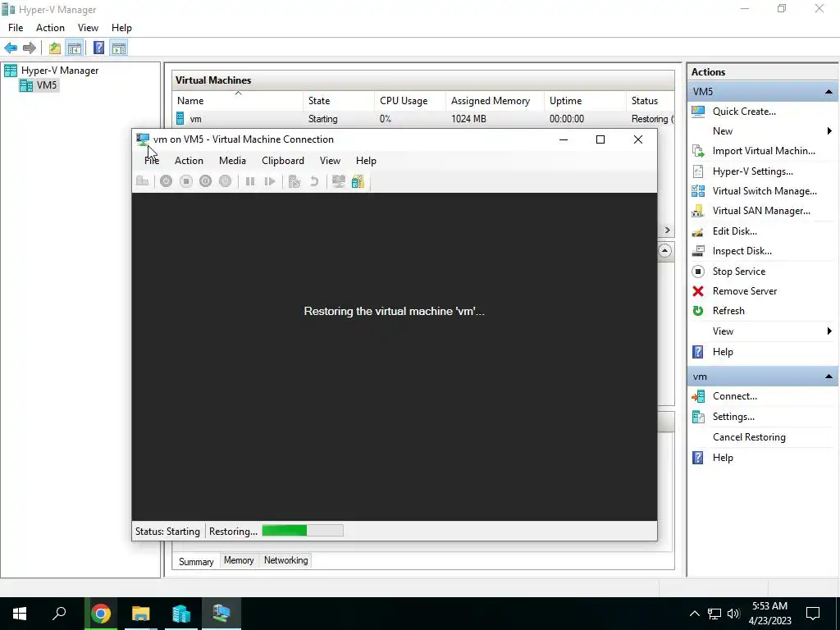Screen dimensions: 840x630
Task: Collapse the VM5 section in the Actions pane
Action: pos(829,92)
